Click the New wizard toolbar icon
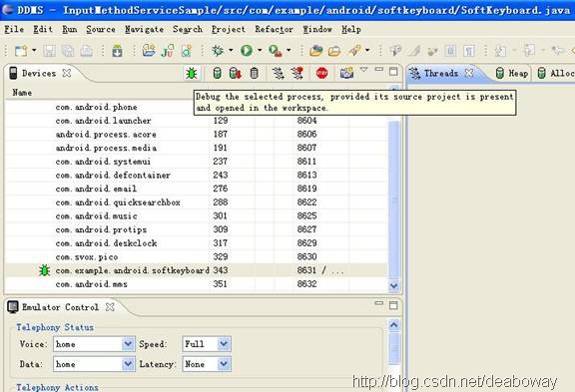This screenshot has width=575, height=392. [x=21, y=51]
